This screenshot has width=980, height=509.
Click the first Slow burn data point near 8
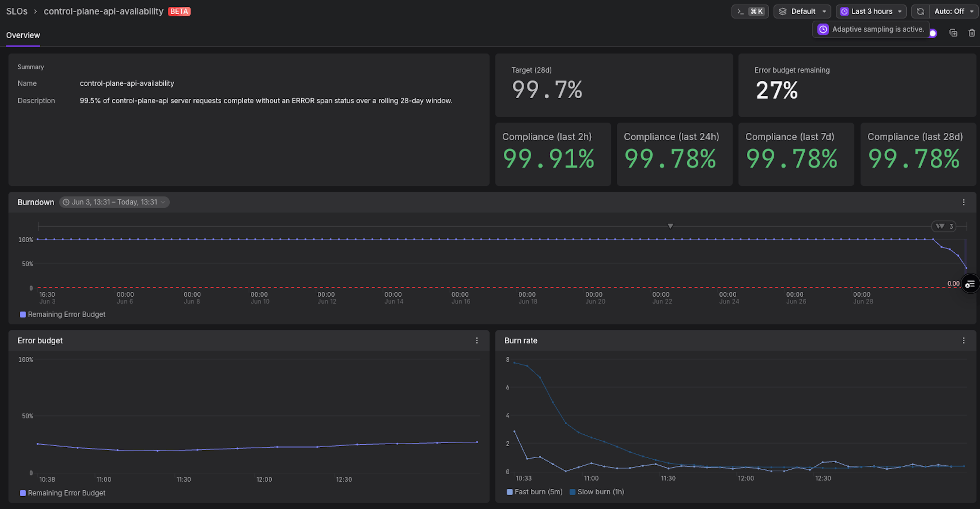coord(514,363)
